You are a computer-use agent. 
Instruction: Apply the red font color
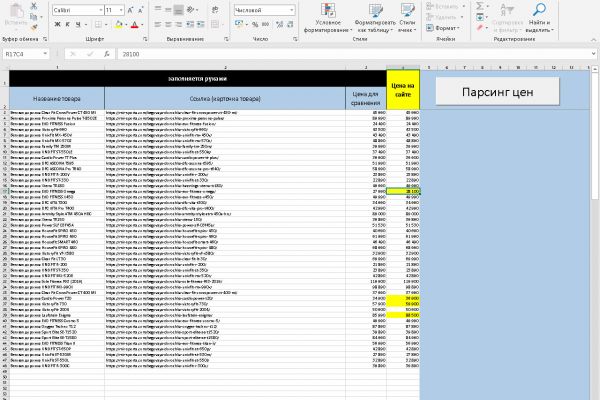(x=135, y=24)
